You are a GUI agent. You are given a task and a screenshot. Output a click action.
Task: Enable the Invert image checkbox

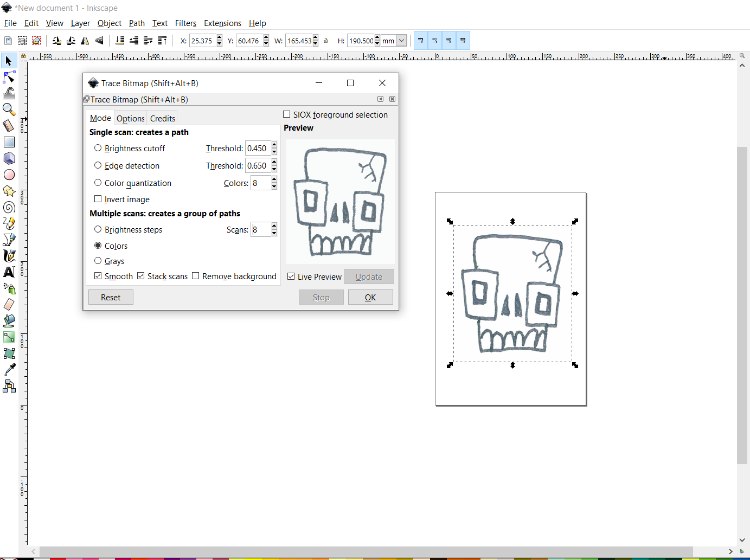(98, 199)
